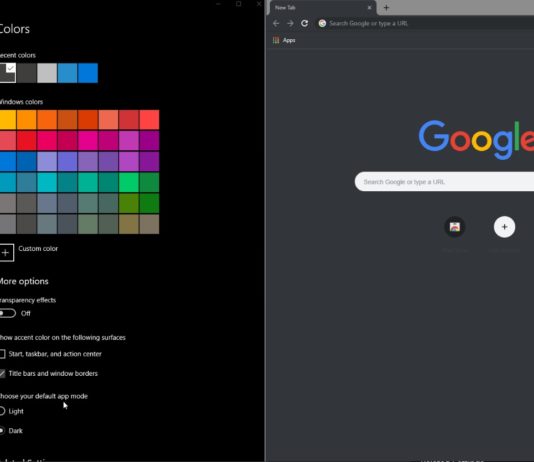Click the Google logo
This screenshot has height=462, width=534.
[x=476, y=139]
